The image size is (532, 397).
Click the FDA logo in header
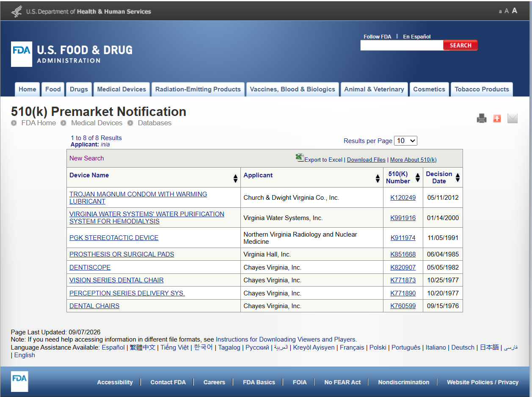[x=22, y=54]
